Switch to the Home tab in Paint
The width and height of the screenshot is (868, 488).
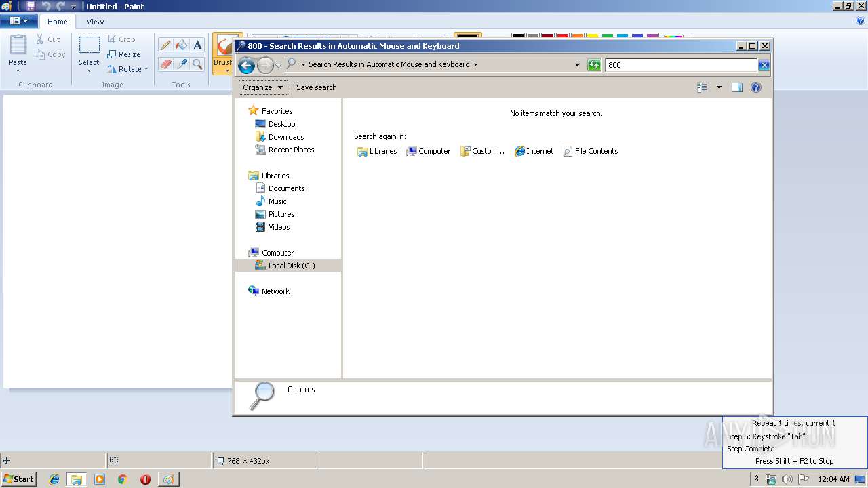[x=58, y=22]
